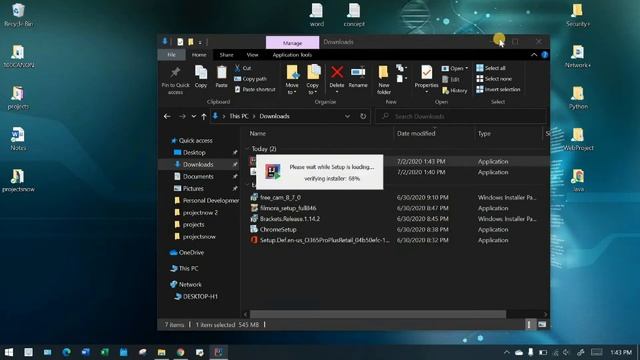
Task: Refresh the Downloads folder view
Action: coord(363,116)
